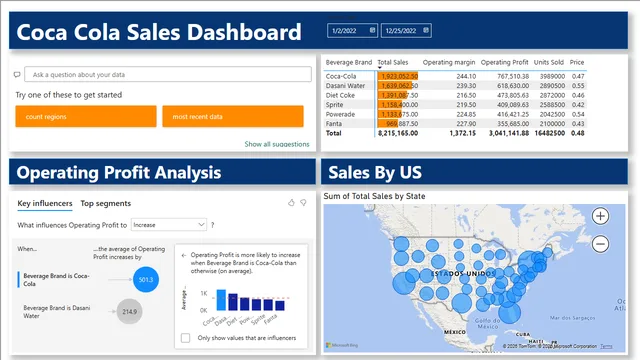Screen dimensions: 640x360
Task: Select the Fanta table row
Action: [455, 124]
